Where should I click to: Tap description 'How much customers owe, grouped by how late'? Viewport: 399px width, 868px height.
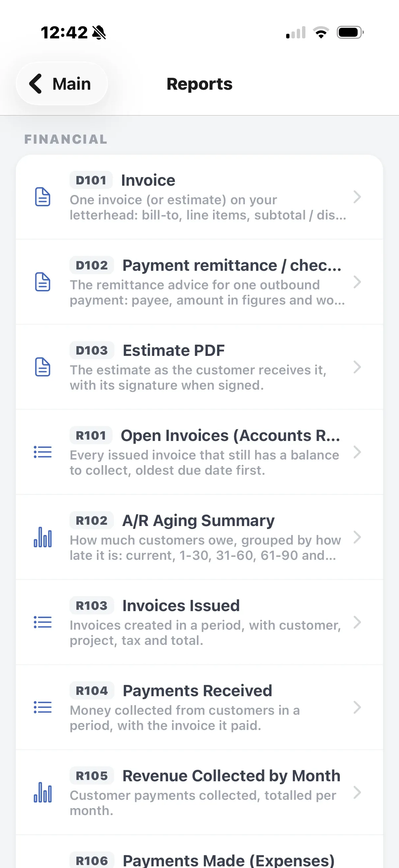pyautogui.click(x=205, y=548)
